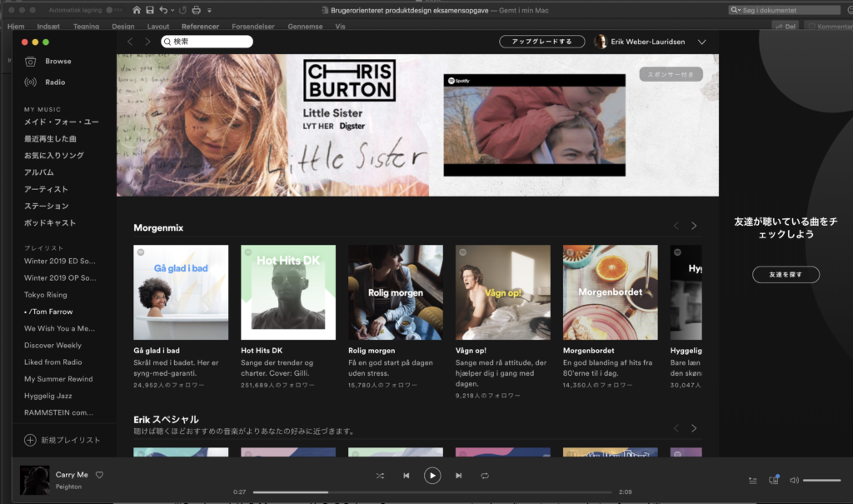The image size is (853, 504).
Task: Open the user account dropdown chevron
Action: (701, 42)
